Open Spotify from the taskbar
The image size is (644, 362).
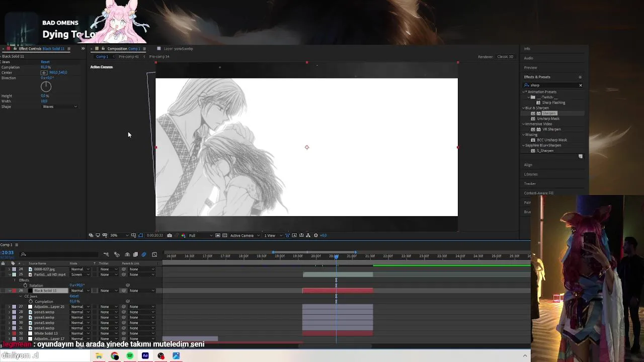coord(130,356)
